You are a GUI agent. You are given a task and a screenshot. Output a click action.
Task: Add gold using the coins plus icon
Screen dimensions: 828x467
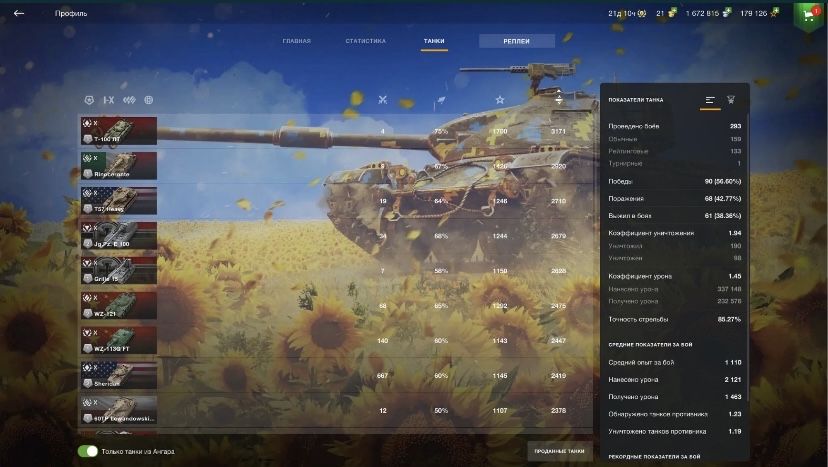pos(672,13)
